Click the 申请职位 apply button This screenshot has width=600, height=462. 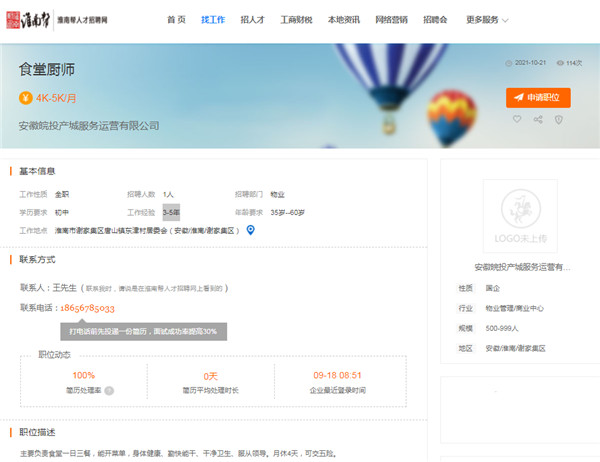click(x=538, y=98)
